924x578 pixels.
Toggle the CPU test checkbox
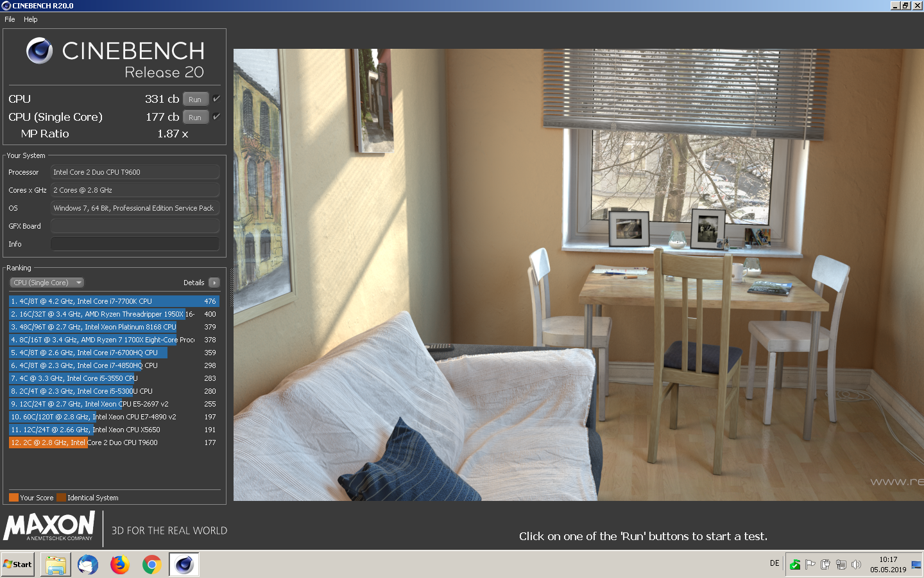[216, 98]
